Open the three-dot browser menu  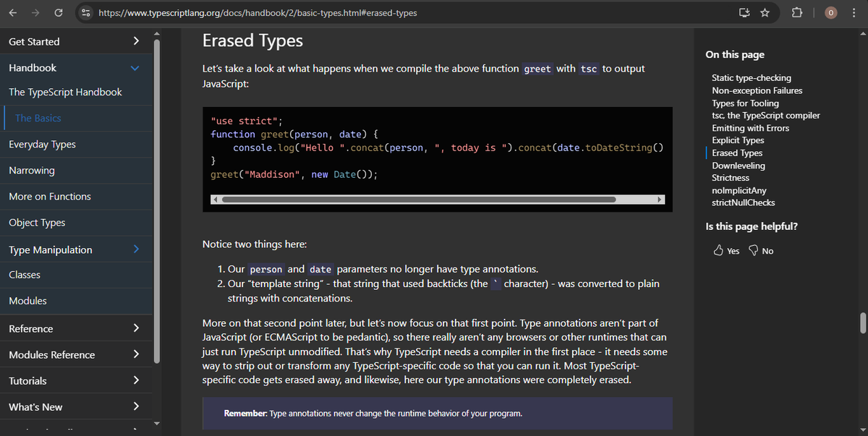coord(854,12)
